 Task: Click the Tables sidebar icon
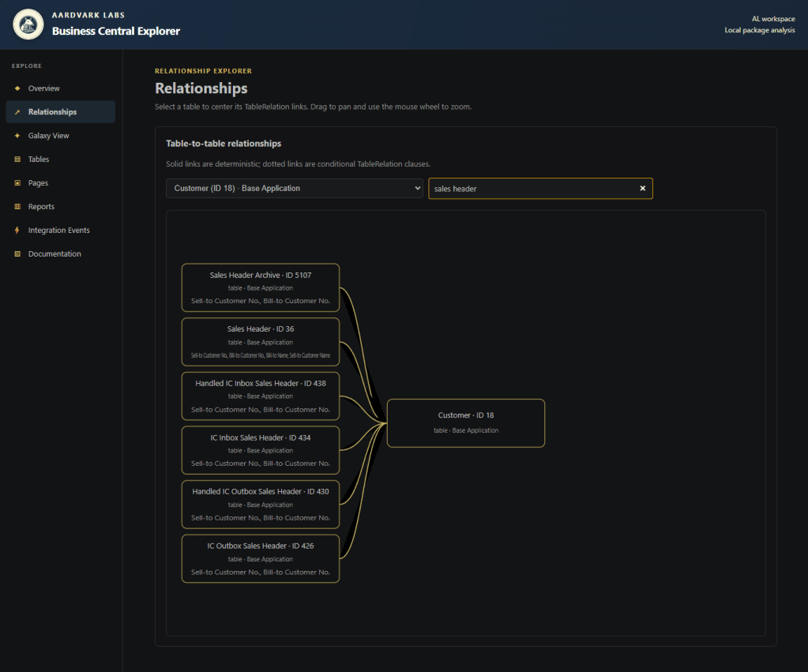tap(17, 160)
